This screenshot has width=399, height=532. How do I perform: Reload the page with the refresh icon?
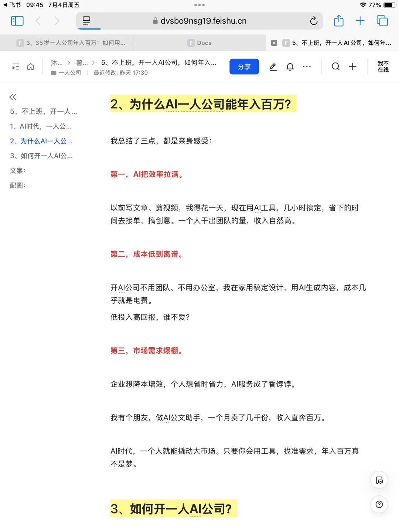pyautogui.click(x=314, y=21)
